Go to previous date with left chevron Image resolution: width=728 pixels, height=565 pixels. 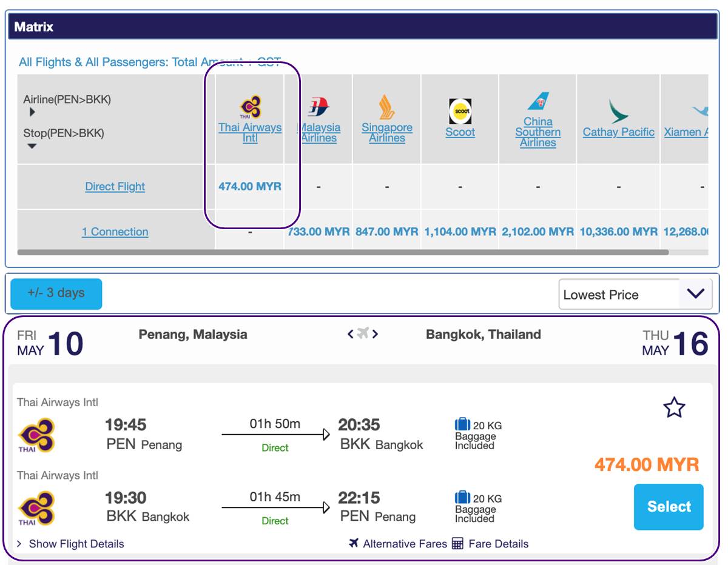350,333
